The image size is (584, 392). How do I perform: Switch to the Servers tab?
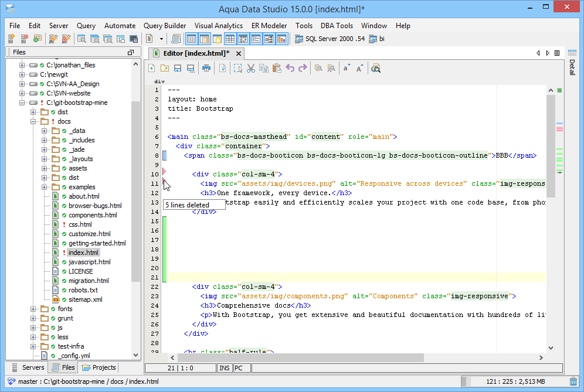pos(28,367)
